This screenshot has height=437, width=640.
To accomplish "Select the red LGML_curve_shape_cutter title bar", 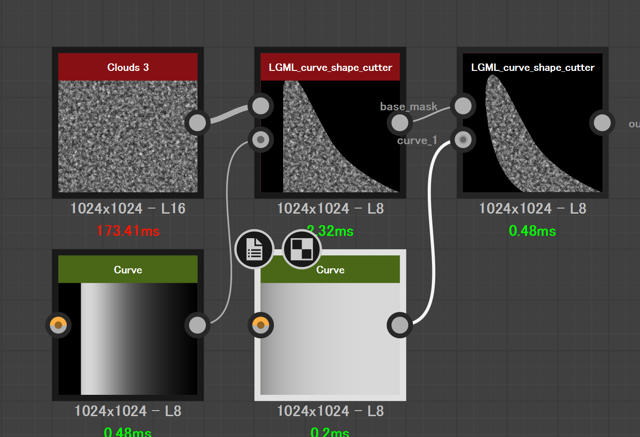I will [x=331, y=67].
